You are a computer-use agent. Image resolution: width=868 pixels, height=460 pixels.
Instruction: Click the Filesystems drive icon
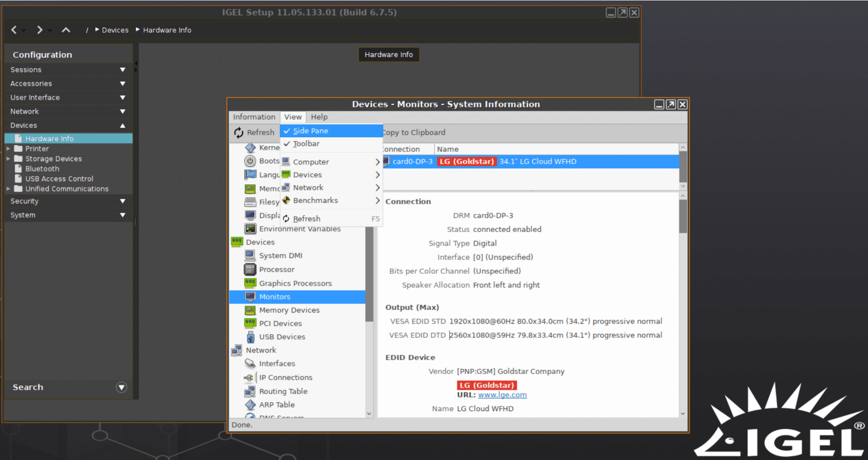pos(250,202)
